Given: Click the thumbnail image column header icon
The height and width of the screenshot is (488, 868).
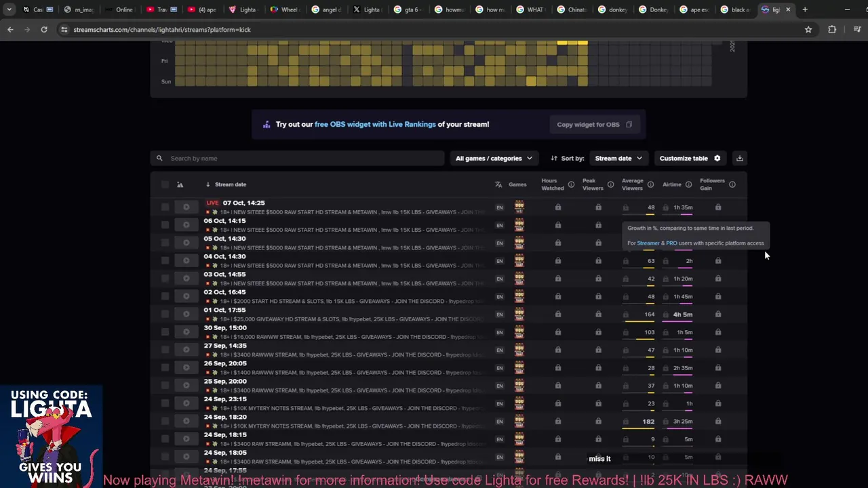Looking at the screenshot, I should 180,184.
